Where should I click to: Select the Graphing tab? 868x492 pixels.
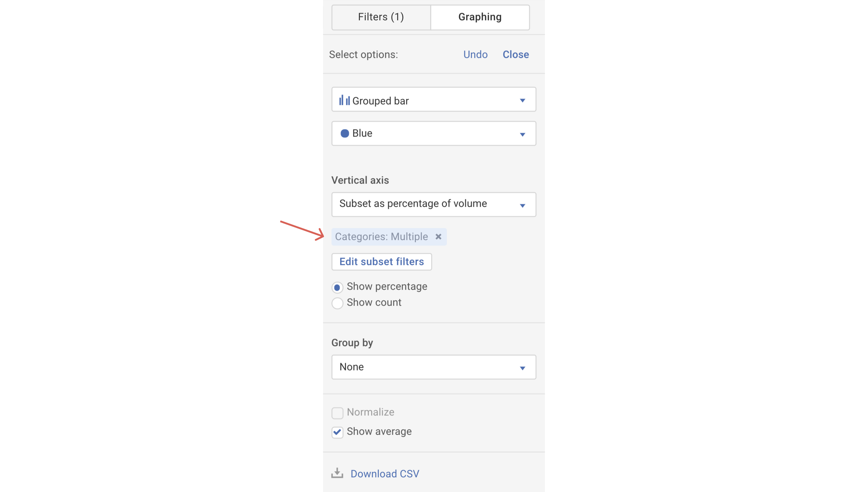pos(480,17)
